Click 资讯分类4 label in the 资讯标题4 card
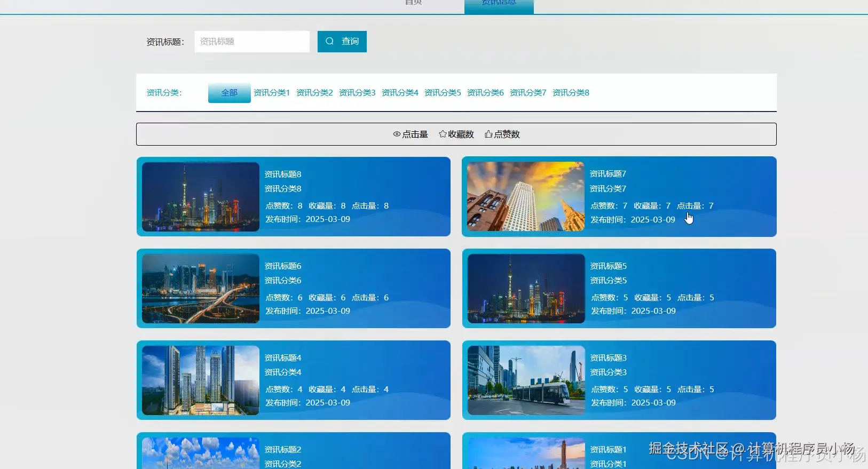 [x=283, y=372]
